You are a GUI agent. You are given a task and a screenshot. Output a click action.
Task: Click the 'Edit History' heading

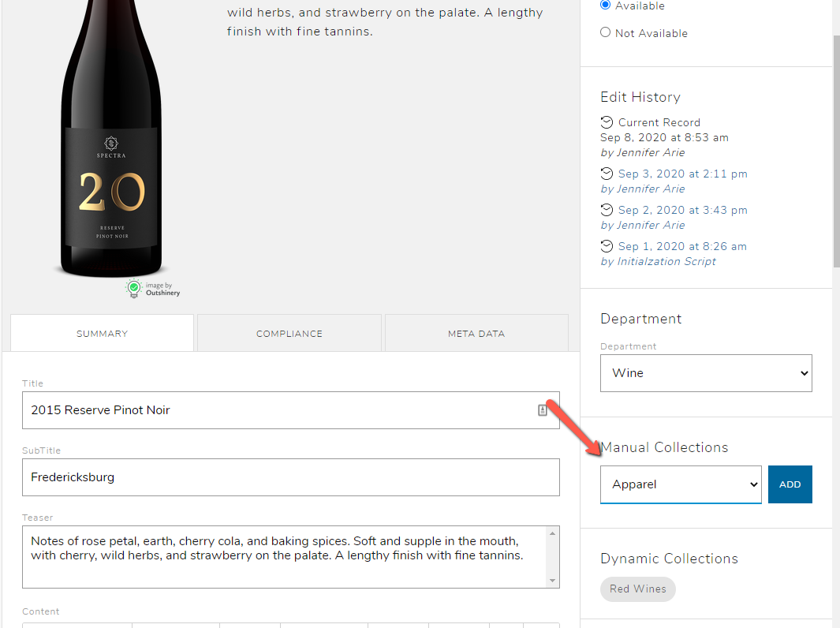(640, 97)
